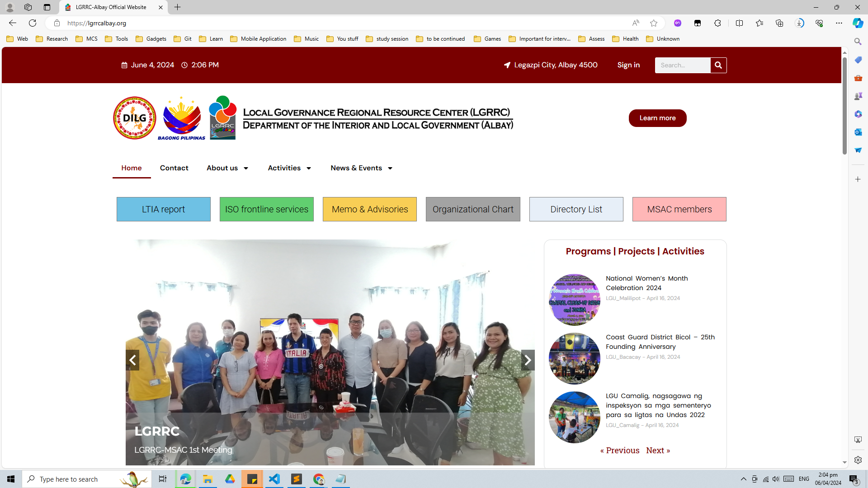The width and height of the screenshot is (868, 488).
Task: Open the Contact menu item
Action: pos(174,168)
